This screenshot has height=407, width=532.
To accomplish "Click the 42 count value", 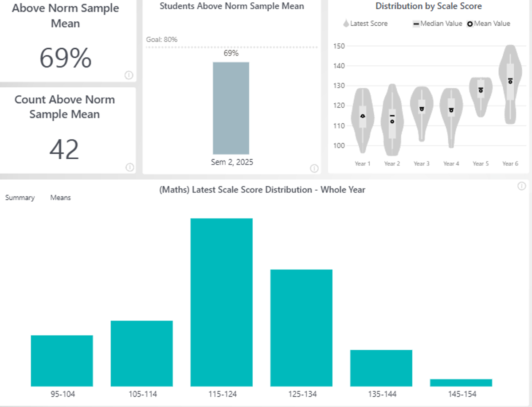I will [64, 150].
